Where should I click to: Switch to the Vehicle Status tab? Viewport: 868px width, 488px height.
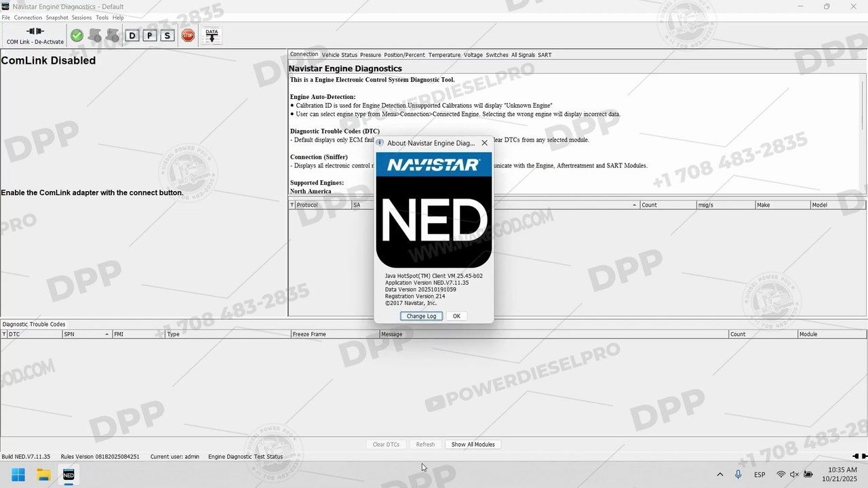coord(339,55)
